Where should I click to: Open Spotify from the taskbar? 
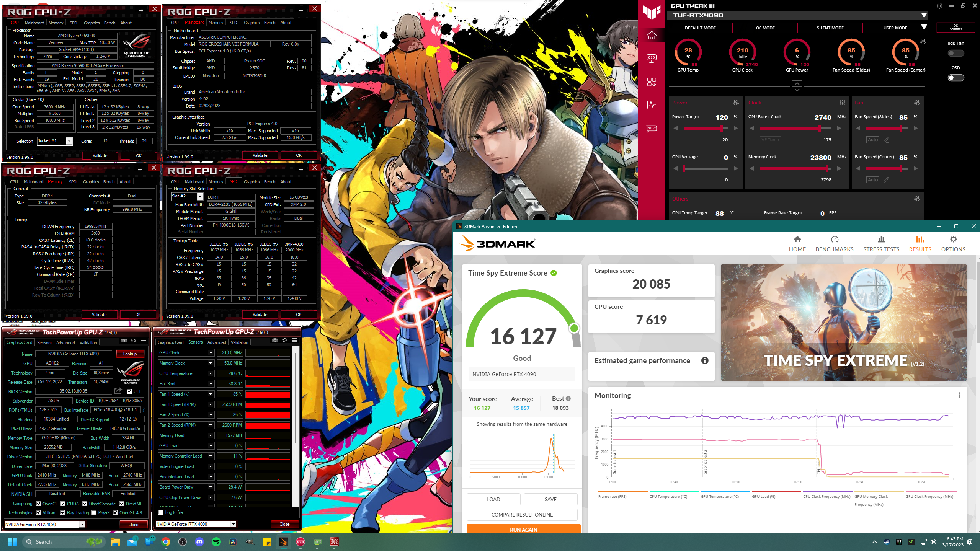[x=216, y=542]
